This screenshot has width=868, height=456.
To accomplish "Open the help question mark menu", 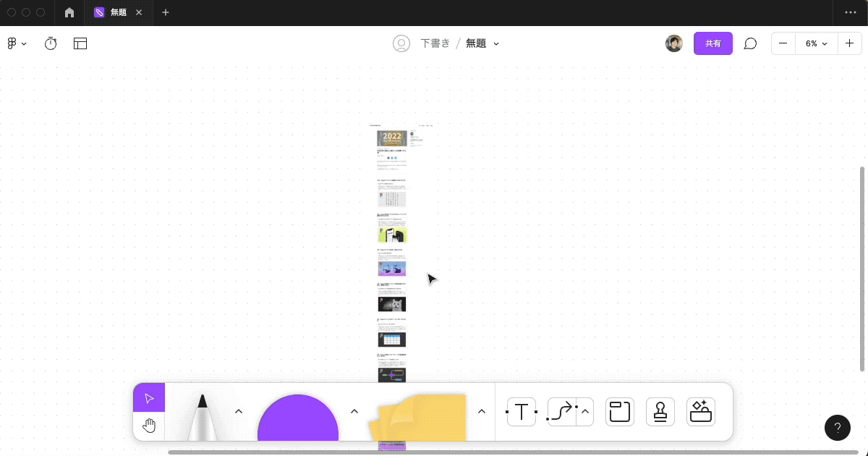I will (837, 427).
